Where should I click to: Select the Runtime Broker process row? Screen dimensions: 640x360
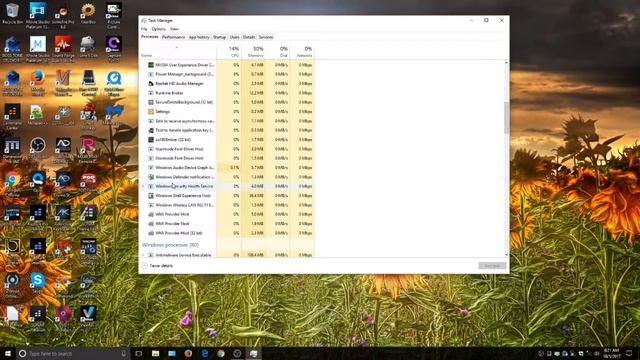(x=227, y=93)
